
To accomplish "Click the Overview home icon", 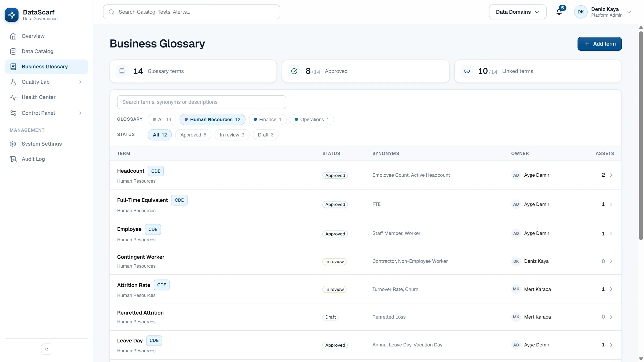I will 13,36.
